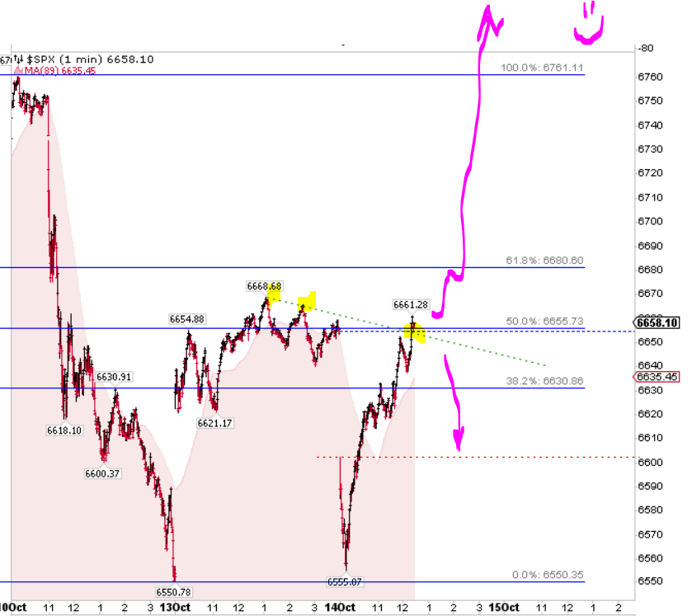Click 6590 on the price axis

pyautogui.click(x=650, y=487)
